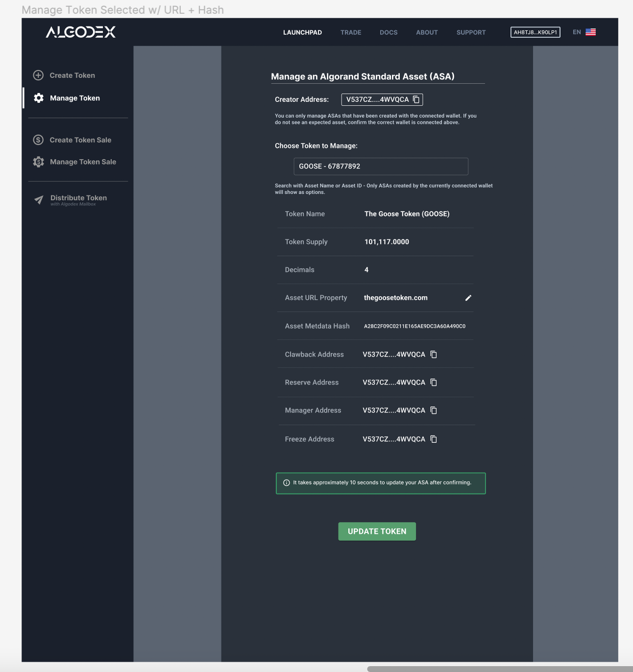
Task: Click the Decimals value 4
Action: (366, 270)
